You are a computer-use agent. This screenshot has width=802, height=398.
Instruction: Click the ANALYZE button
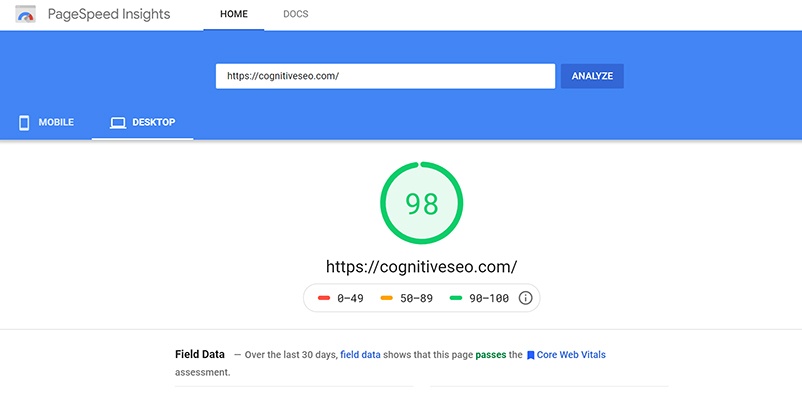click(x=592, y=76)
